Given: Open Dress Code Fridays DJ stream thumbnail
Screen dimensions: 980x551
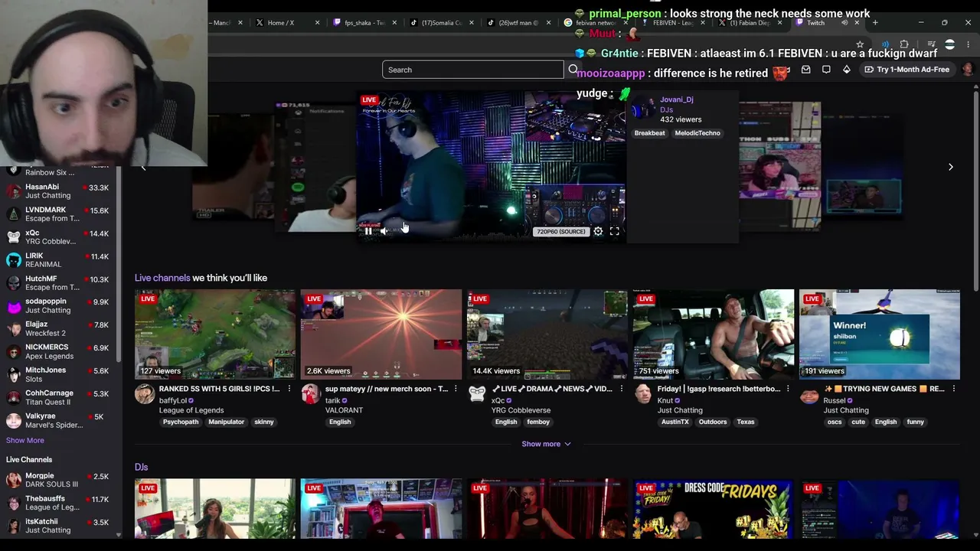Looking at the screenshot, I should (x=714, y=509).
